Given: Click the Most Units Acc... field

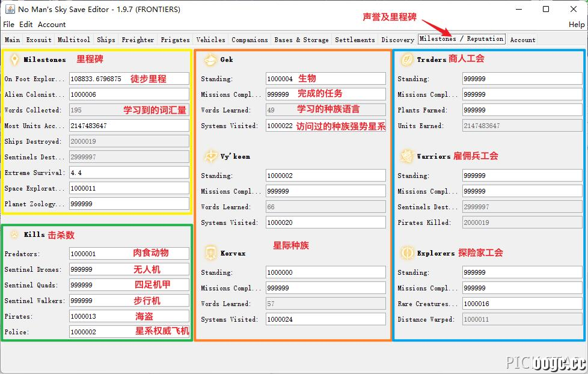Looking at the screenshot, I should coord(129,126).
